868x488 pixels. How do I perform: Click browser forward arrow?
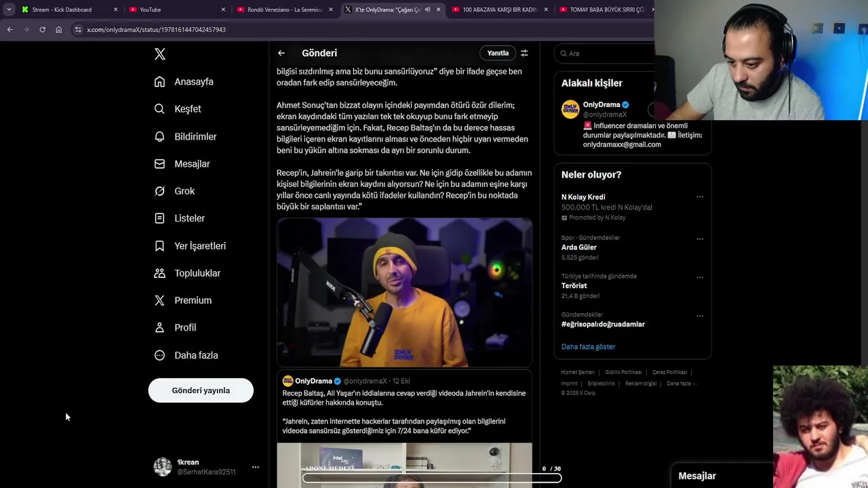[26, 30]
